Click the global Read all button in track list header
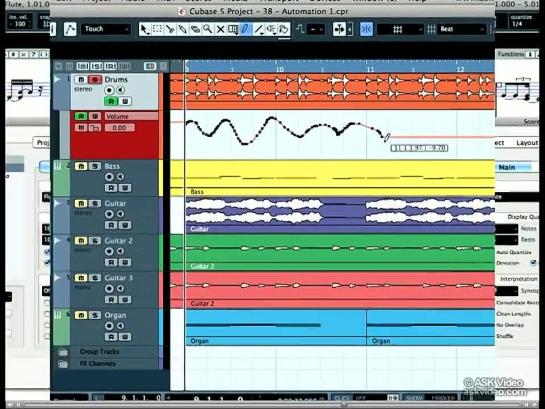 coord(111,66)
